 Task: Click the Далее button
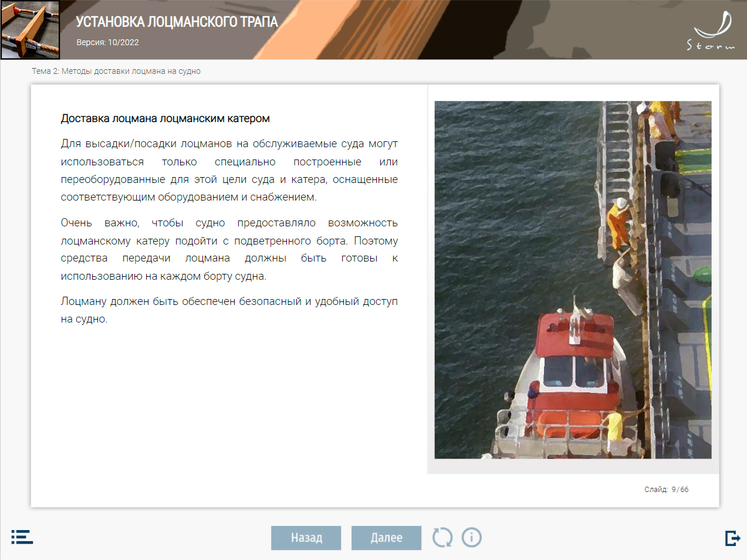pos(386,538)
